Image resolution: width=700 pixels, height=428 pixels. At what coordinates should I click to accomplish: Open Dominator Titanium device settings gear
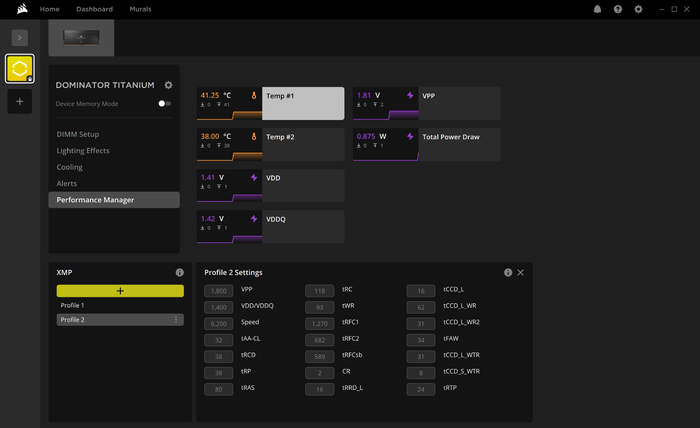pyautogui.click(x=168, y=85)
